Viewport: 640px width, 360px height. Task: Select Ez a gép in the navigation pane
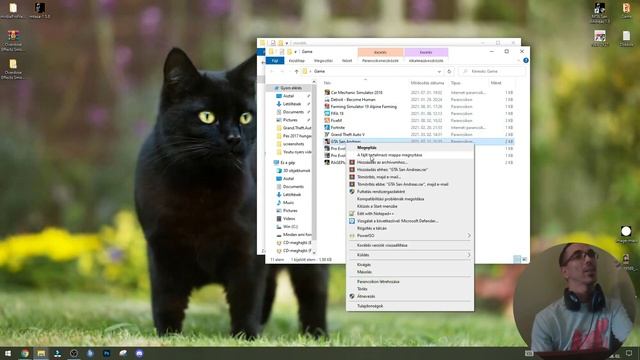[x=287, y=163]
